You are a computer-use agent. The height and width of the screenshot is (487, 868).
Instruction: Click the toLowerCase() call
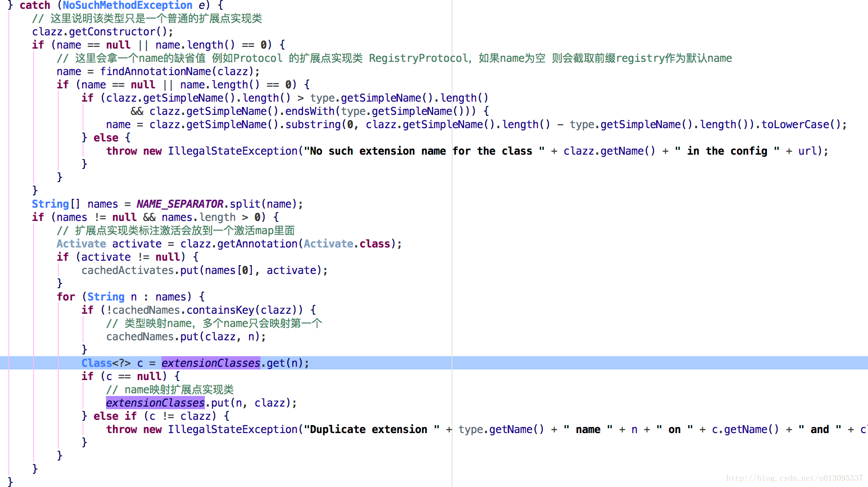pos(801,125)
